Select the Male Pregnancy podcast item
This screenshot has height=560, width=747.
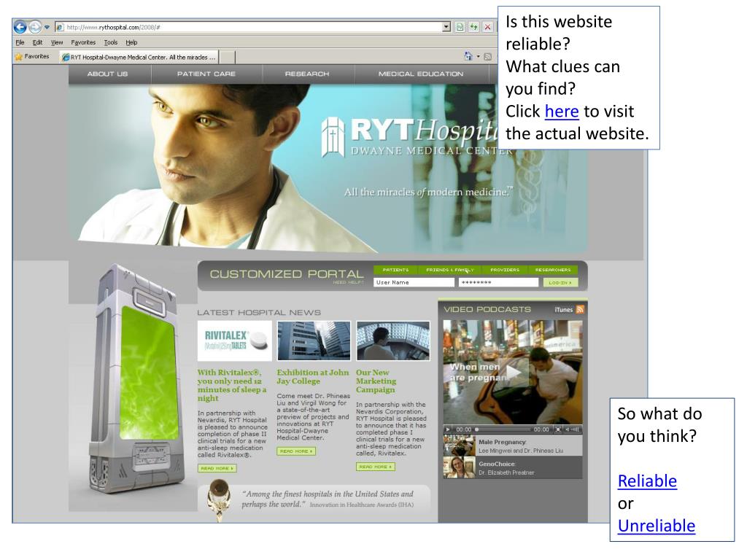(x=513, y=446)
